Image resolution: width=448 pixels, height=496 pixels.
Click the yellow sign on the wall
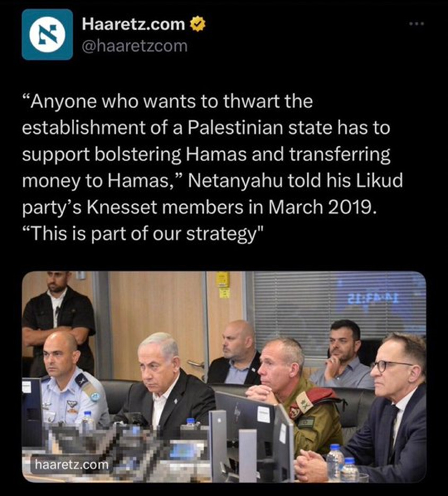click(224, 285)
